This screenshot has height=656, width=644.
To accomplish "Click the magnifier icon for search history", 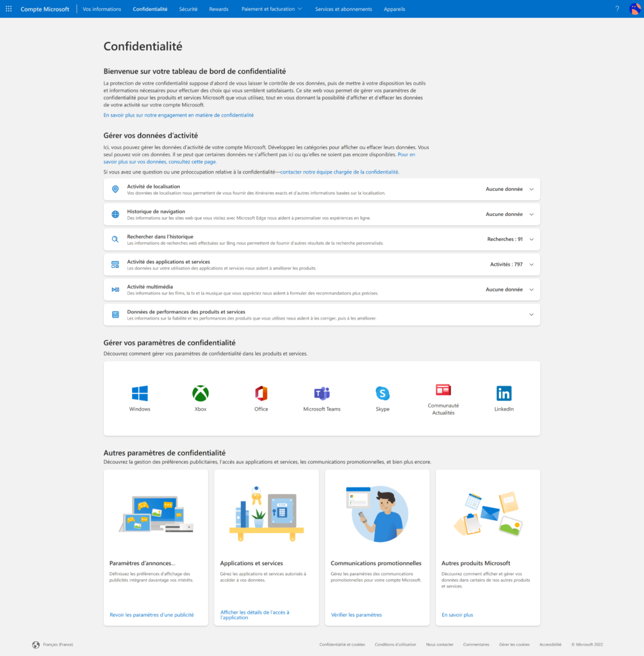I will pyautogui.click(x=115, y=240).
